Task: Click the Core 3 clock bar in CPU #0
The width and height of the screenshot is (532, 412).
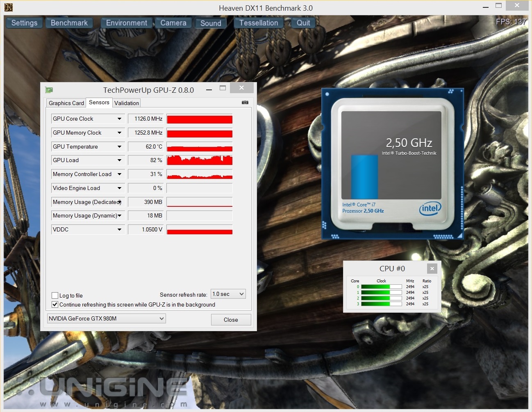Action: [381, 304]
